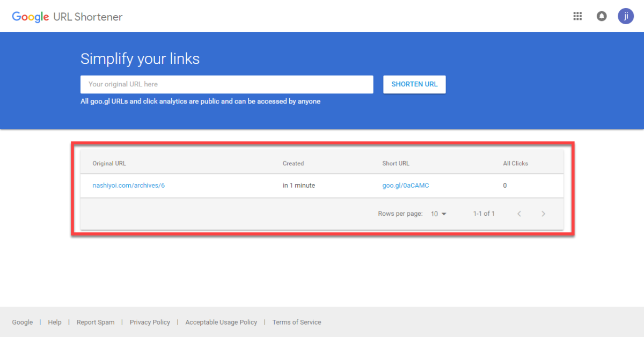Screen dimensions: 644x337
Task: Go to next page arrow
Action: pyautogui.click(x=543, y=214)
